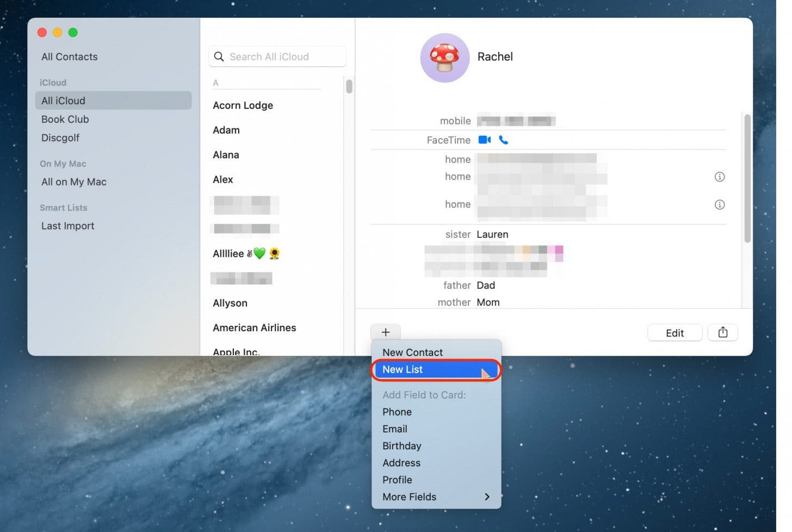
Task: Start a FaceTime video call with Rachel
Action: 484,140
